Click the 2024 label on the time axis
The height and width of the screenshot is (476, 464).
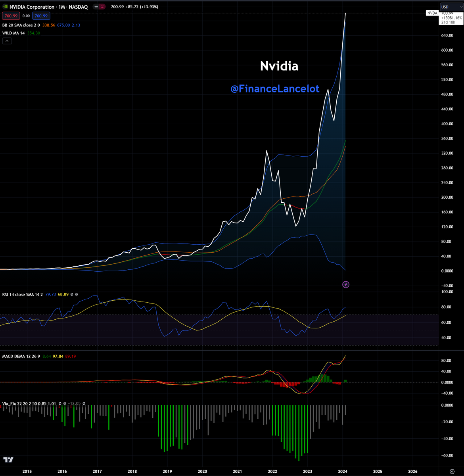pos(343,471)
